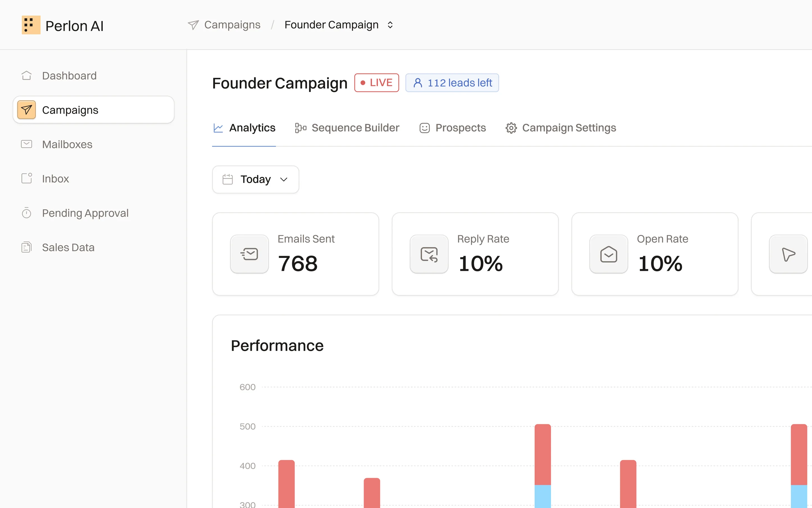Expand the Founder Campaign switcher chevrons
The width and height of the screenshot is (812, 508).
[x=390, y=25]
